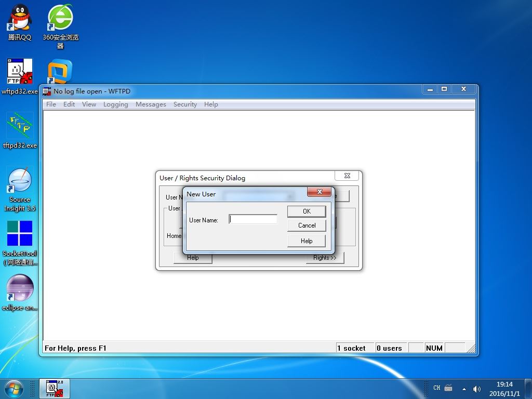Screen dimensions: 532x399
Task: Click the taskbar clock showing 19:14
Action: tap(504, 389)
